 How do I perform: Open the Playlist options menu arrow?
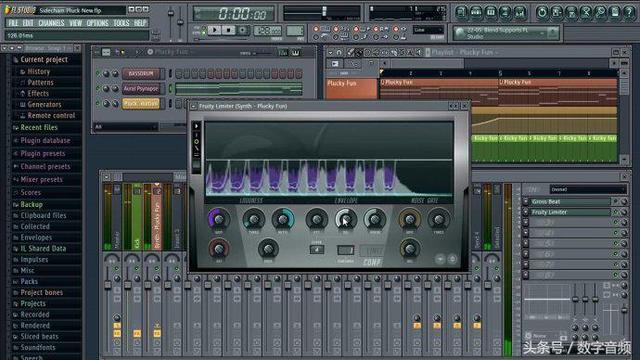(330, 52)
